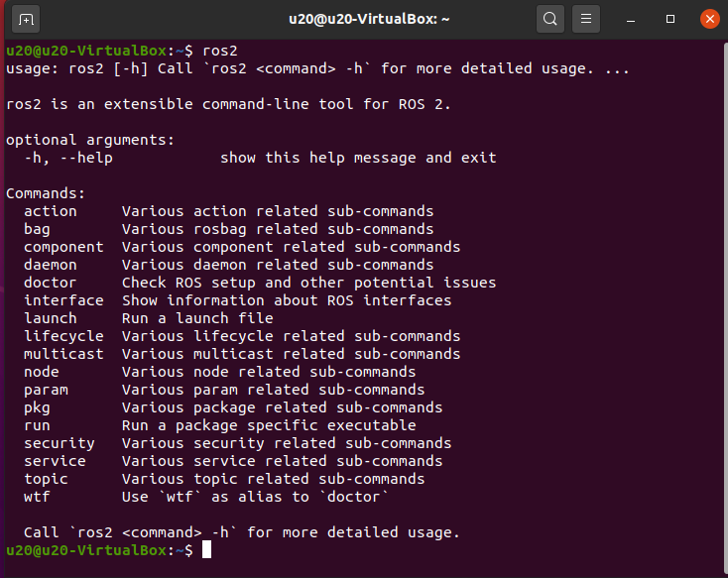Viewport: 728px width, 578px height.
Task: Close the terminal window
Action: pyautogui.click(x=709, y=19)
